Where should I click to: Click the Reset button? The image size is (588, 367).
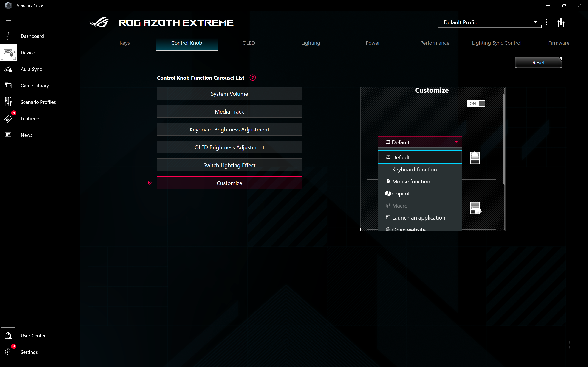point(538,63)
